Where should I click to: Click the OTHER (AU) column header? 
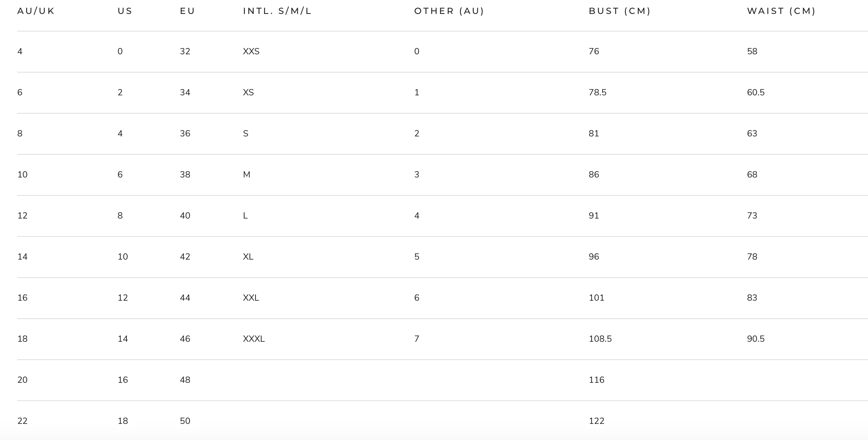coord(449,11)
